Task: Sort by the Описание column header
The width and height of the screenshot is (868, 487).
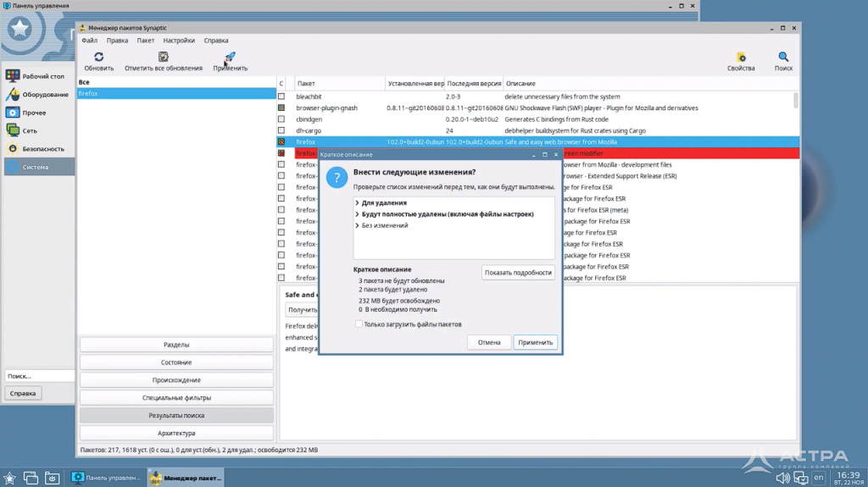Action: 651,84
